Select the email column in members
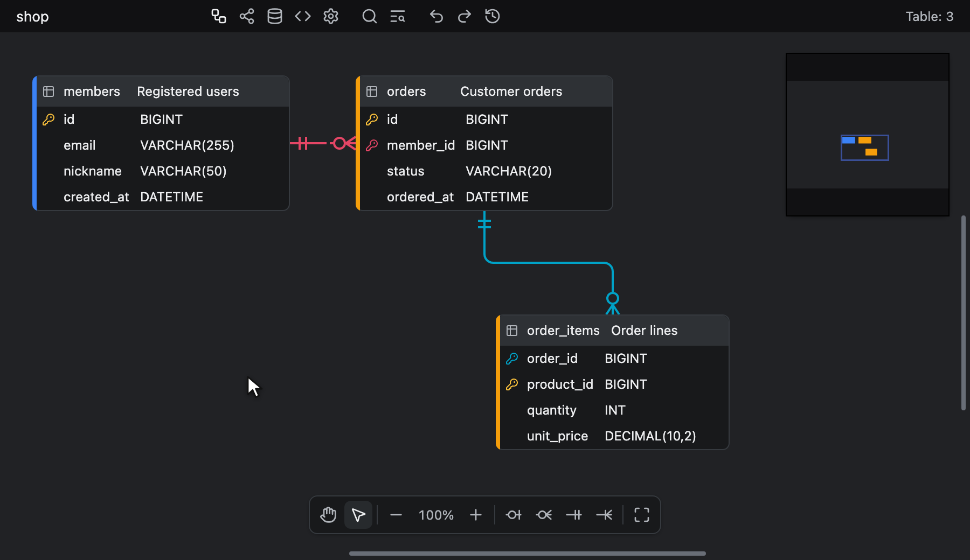The image size is (970, 560). click(x=163, y=145)
